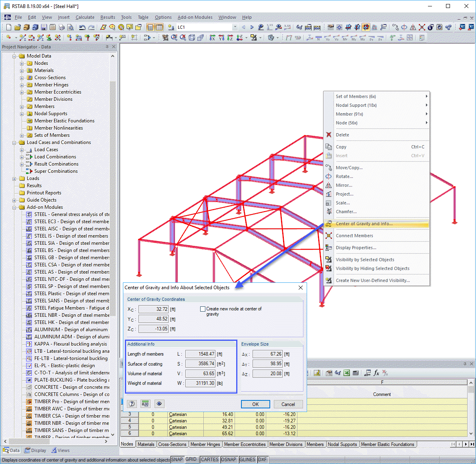Switch to the Materials table tab
Viewport: 476px width, 464px height.
click(146, 444)
